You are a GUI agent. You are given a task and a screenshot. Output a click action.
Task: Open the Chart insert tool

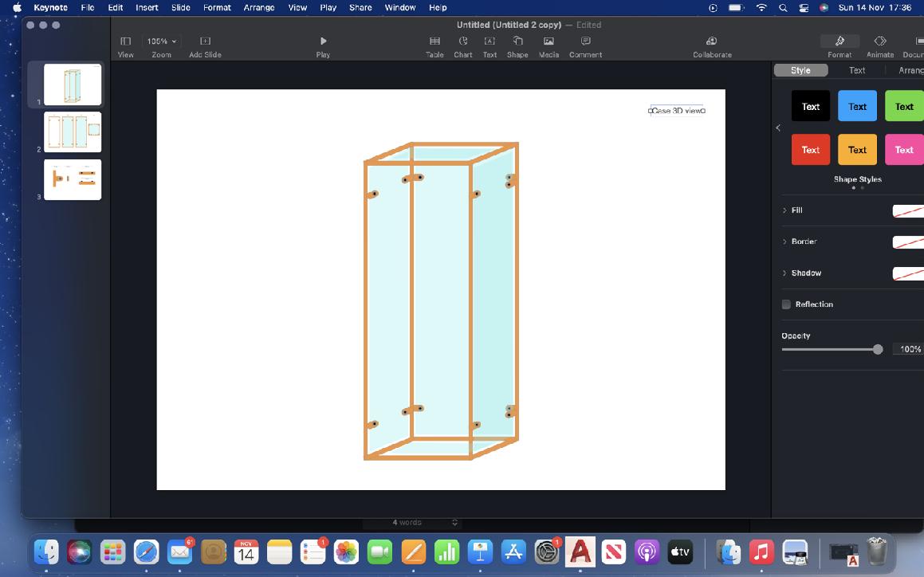pos(463,41)
